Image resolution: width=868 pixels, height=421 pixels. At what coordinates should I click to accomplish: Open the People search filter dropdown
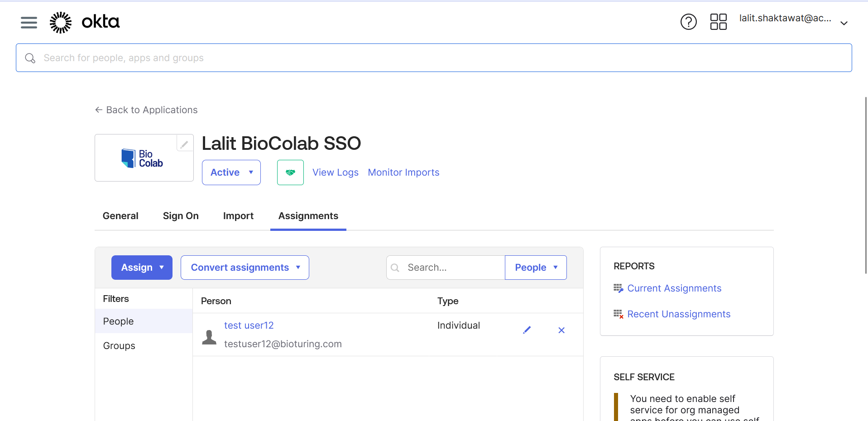click(x=536, y=268)
